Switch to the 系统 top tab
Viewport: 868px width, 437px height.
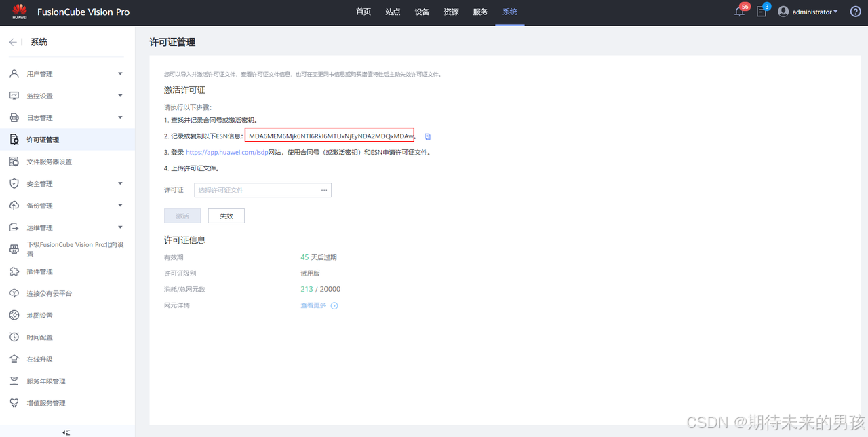coord(510,12)
